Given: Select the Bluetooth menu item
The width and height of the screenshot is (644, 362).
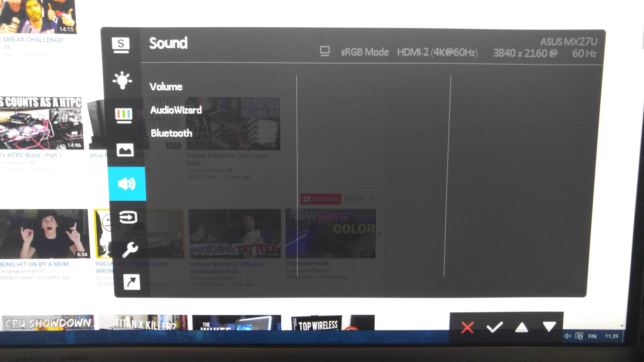Looking at the screenshot, I should pyautogui.click(x=171, y=133).
